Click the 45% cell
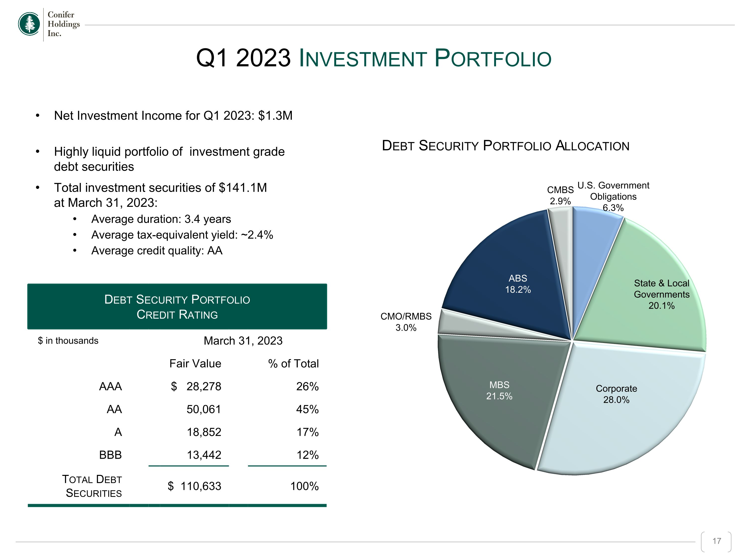Screen dimensions: 747x560 [x=307, y=409]
